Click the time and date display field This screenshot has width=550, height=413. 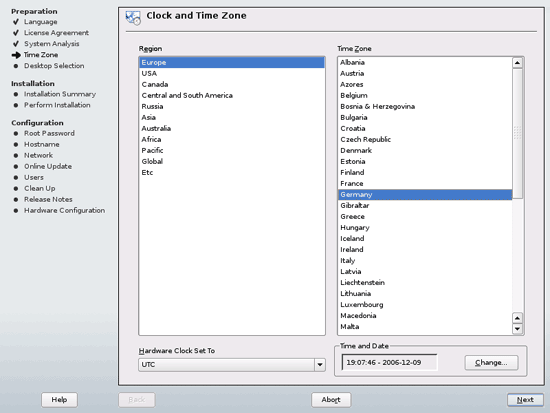point(389,362)
